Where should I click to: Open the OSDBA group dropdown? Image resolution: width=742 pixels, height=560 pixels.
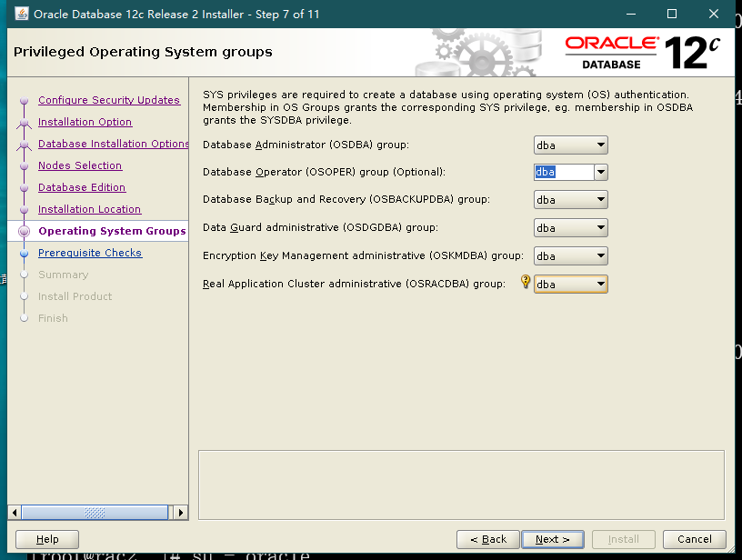[571, 145]
